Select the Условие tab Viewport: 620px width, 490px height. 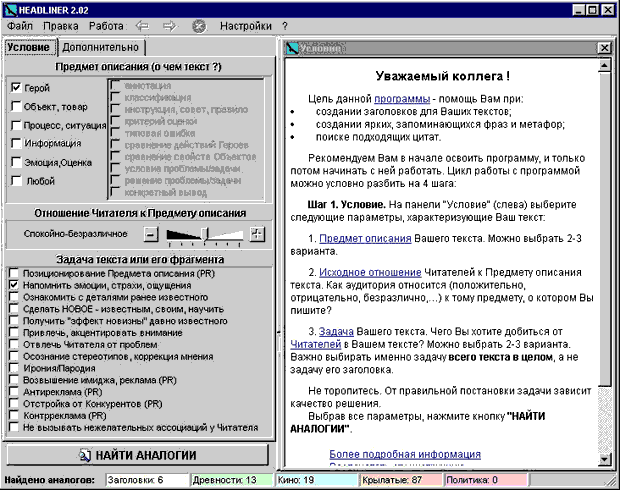click(x=28, y=47)
